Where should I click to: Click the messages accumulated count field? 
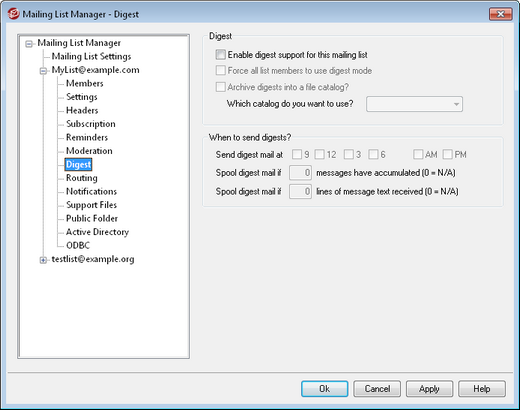(x=300, y=173)
